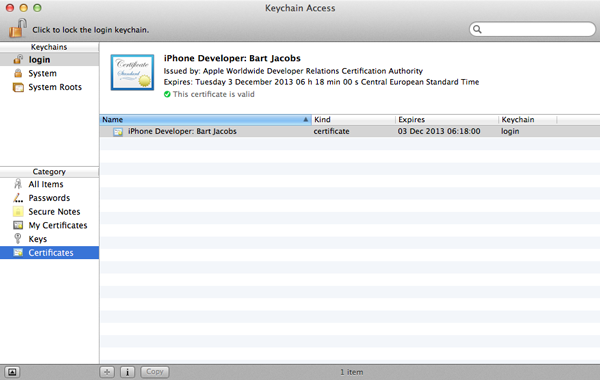Click the Passwords pencil icon
600x380 pixels.
tap(18, 198)
